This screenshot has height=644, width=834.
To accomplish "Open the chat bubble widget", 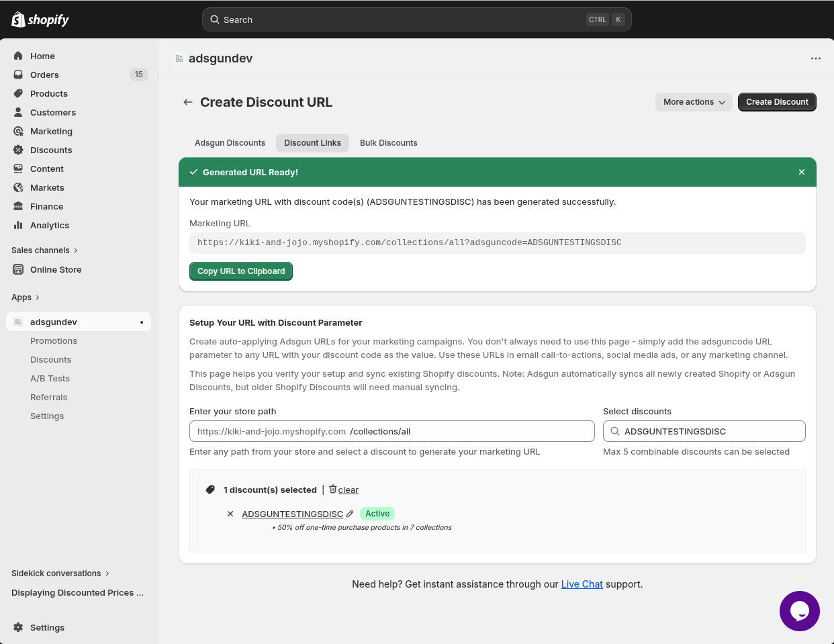I will click(x=799, y=610).
